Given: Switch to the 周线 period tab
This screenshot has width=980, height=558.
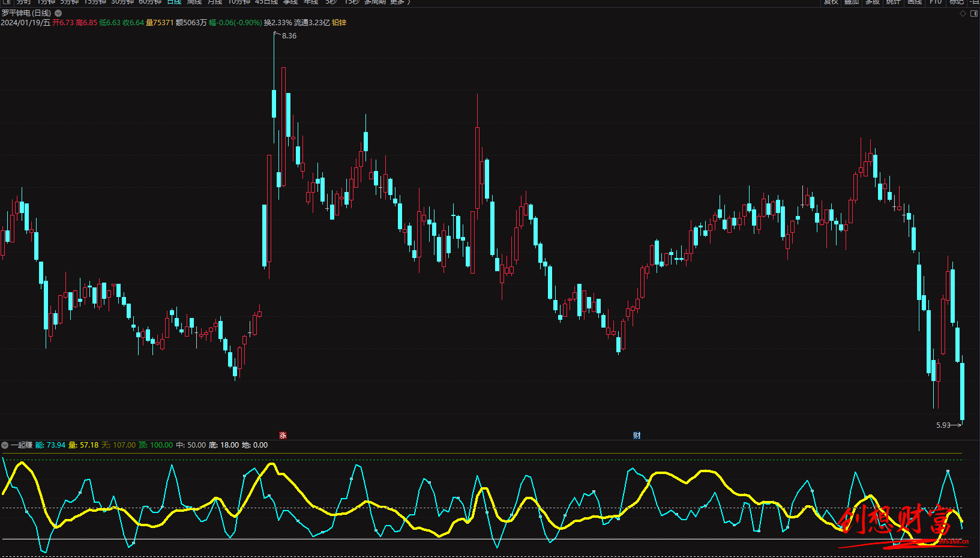Looking at the screenshot, I should (x=194, y=2).
